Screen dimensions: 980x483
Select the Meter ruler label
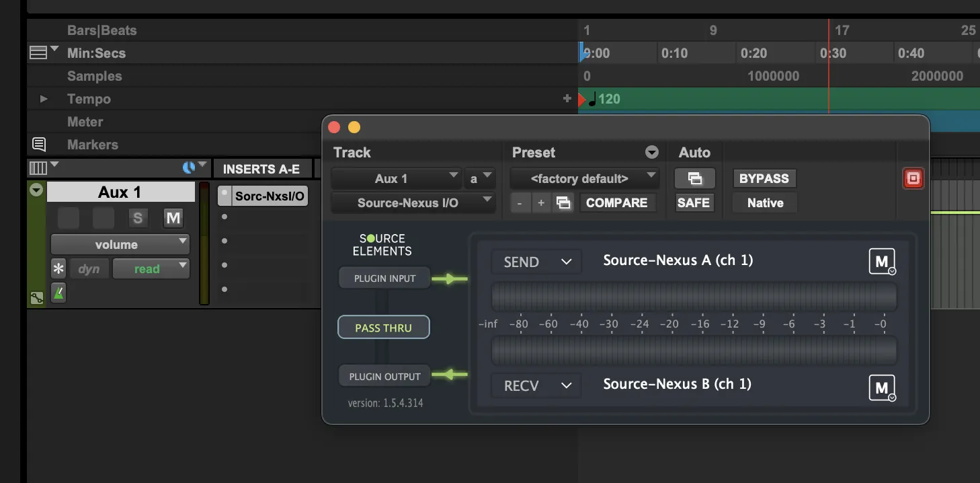click(x=85, y=122)
